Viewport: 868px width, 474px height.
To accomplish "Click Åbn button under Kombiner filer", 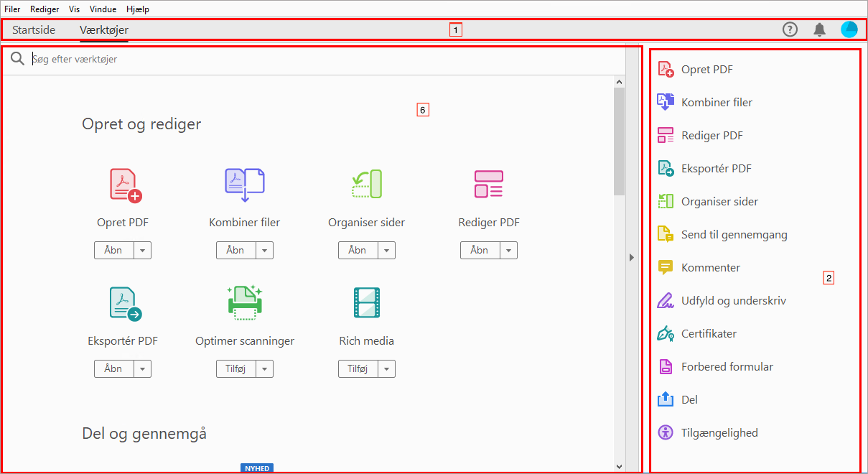I will point(235,250).
